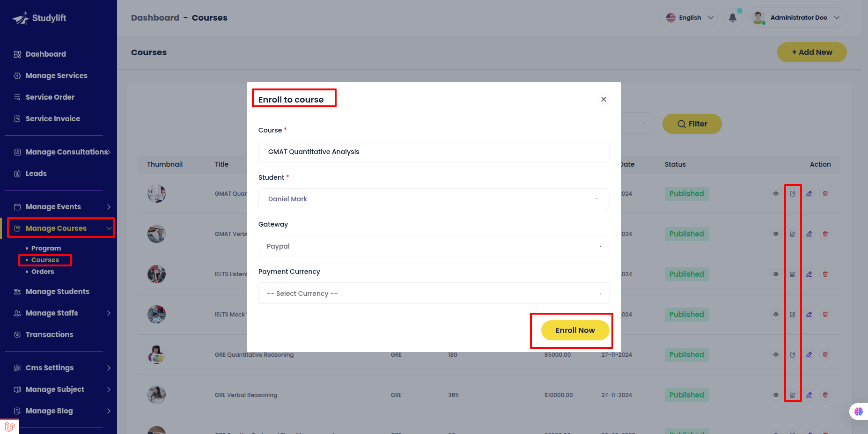The width and height of the screenshot is (868, 434).
Task: Click eye icon in GRE Quantitative Reasoning row
Action: click(x=776, y=355)
